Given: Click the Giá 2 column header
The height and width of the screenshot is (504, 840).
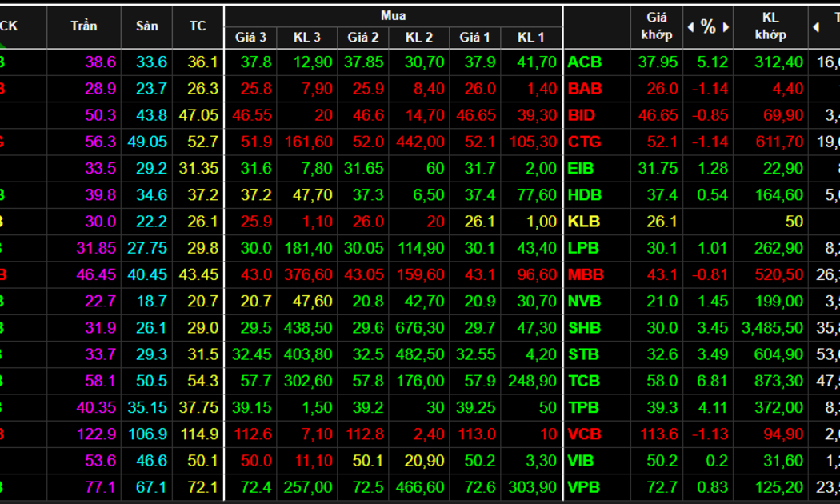Looking at the screenshot, I should point(363,37).
